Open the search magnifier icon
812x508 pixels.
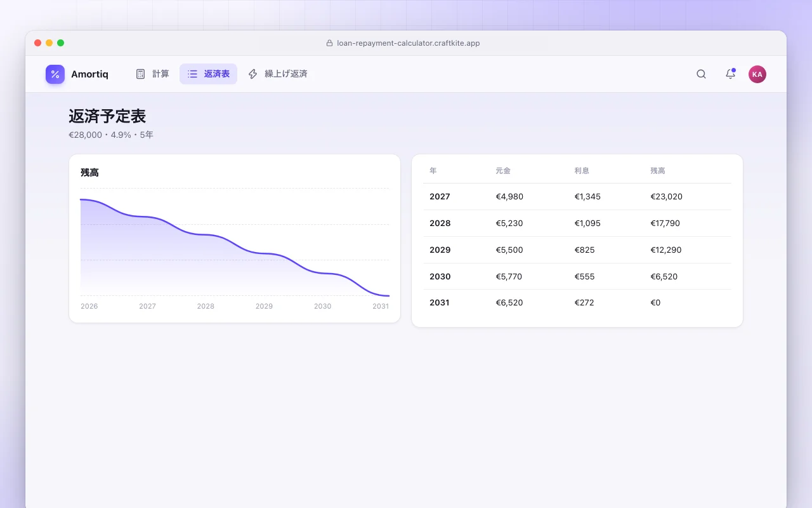[x=701, y=74]
